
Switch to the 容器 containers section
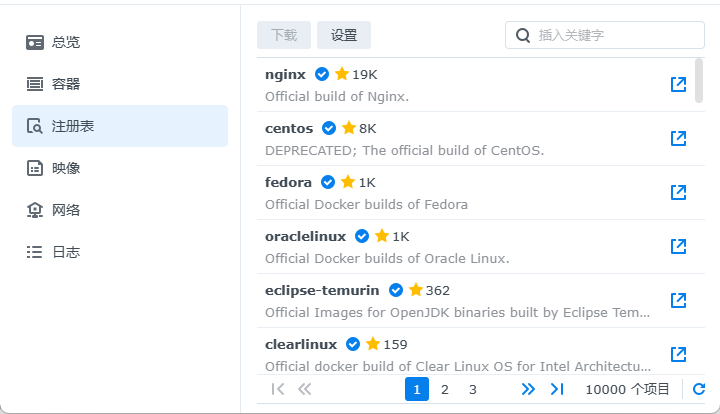(66, 84)
